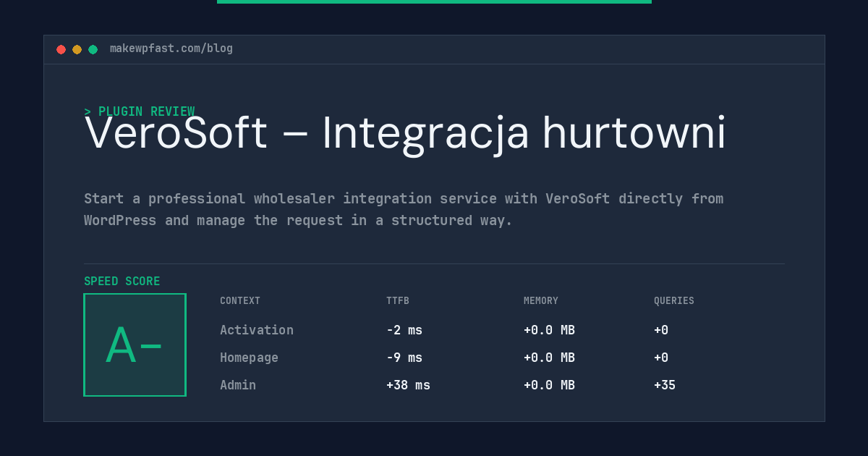Viewport: 868px width, 456px height.
Task: Click the -9 ms Homepage TTFB value
Action: (404, 358)
